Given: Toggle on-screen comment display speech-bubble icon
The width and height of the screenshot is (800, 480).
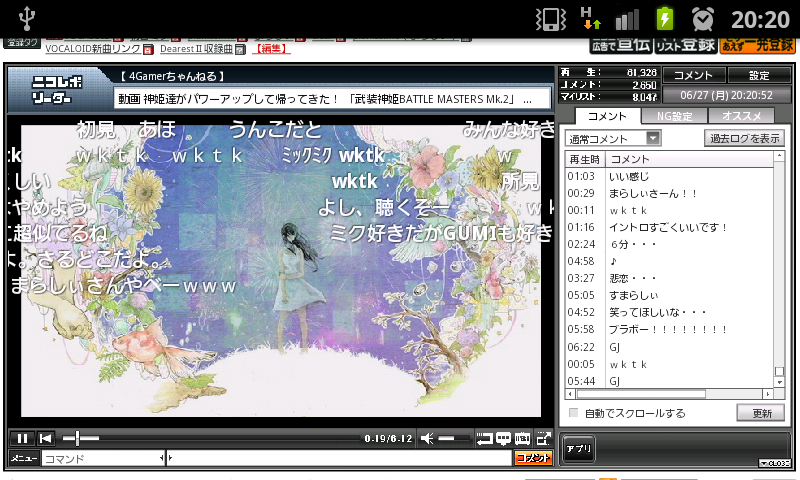Looking at the screenshot, I should tap(503, 438).
